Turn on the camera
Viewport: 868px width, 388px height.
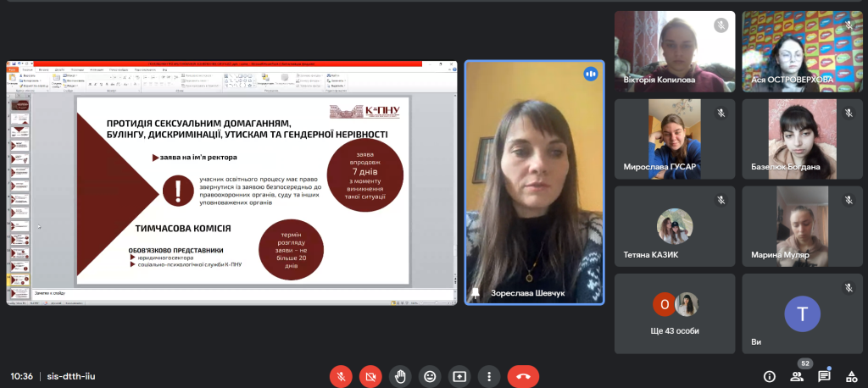[x=370, y=375]
